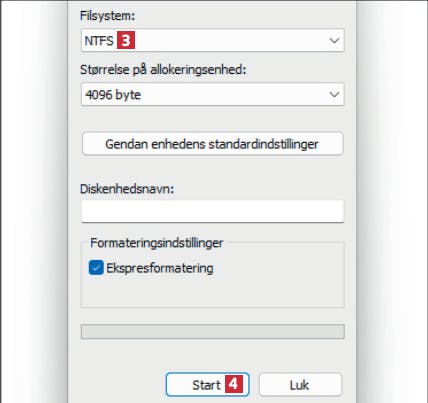Open the allocation unit size dropdown
The width and height of the screenshot is (428, 403).
pyautogui.click(x=213, y=94)
